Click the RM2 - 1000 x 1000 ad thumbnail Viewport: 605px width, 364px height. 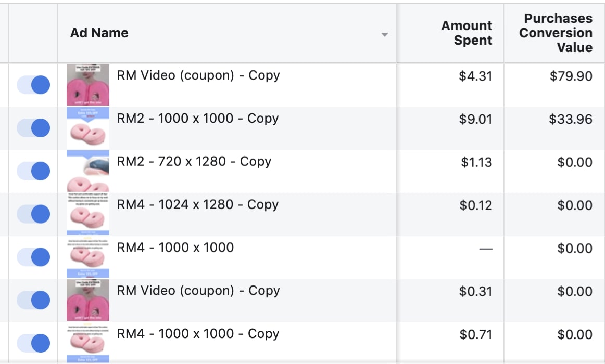[87, 128]
